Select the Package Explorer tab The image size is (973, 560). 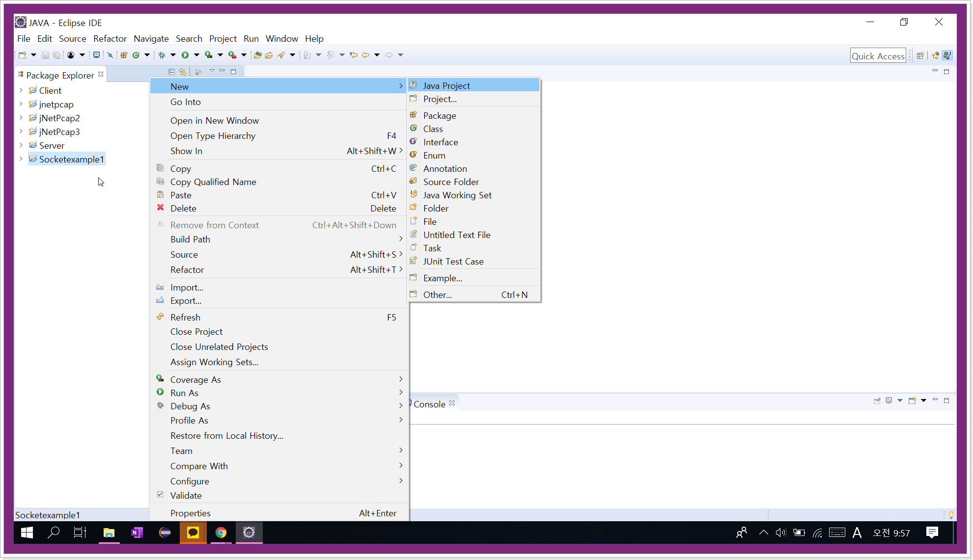click(60, 75)
